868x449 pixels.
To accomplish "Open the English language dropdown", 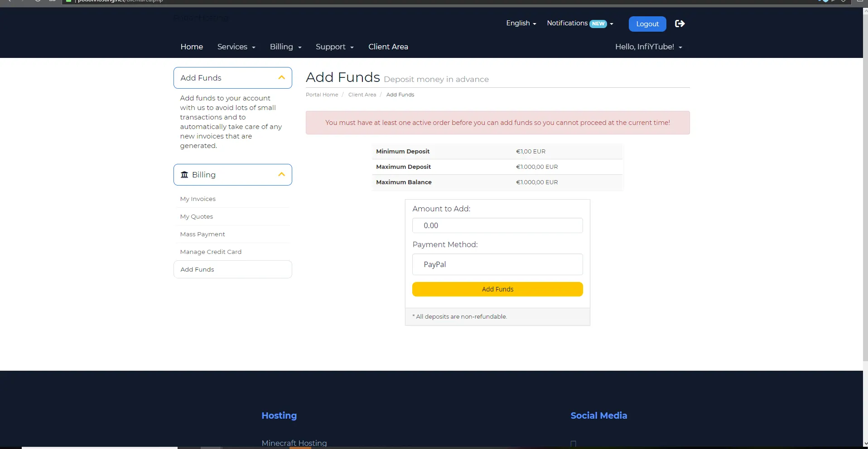I will click(x=521, y=23).
